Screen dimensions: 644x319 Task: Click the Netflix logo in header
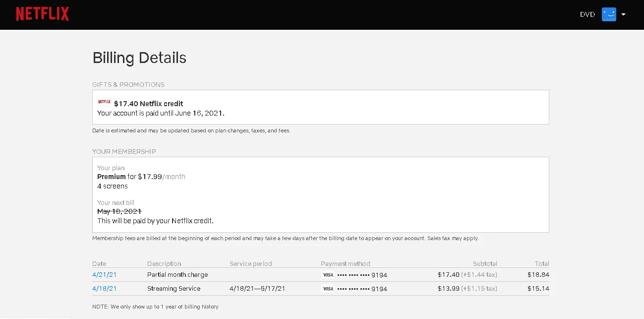click(x=42, y=14)
